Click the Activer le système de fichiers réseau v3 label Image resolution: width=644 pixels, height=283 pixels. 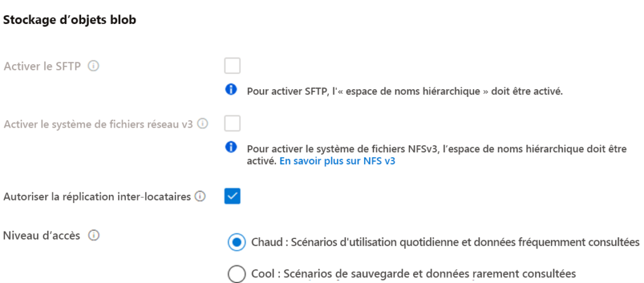[x=98, y=124]
